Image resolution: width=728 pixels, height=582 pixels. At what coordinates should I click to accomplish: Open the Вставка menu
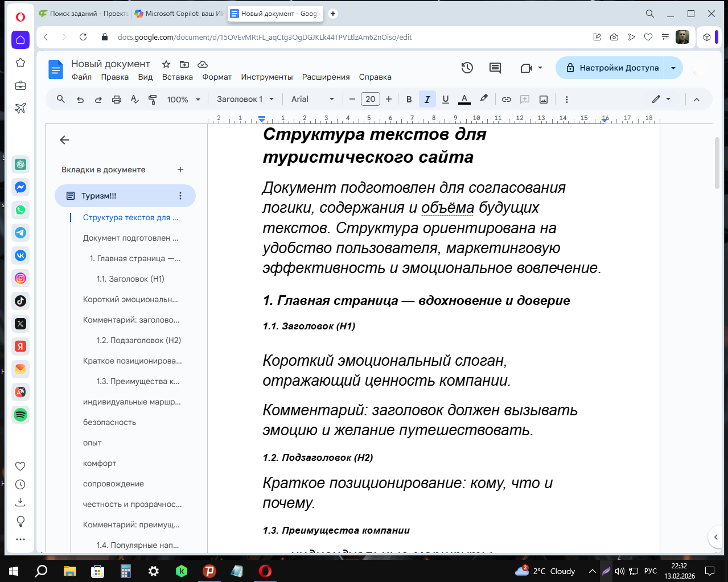click(177, 77)
